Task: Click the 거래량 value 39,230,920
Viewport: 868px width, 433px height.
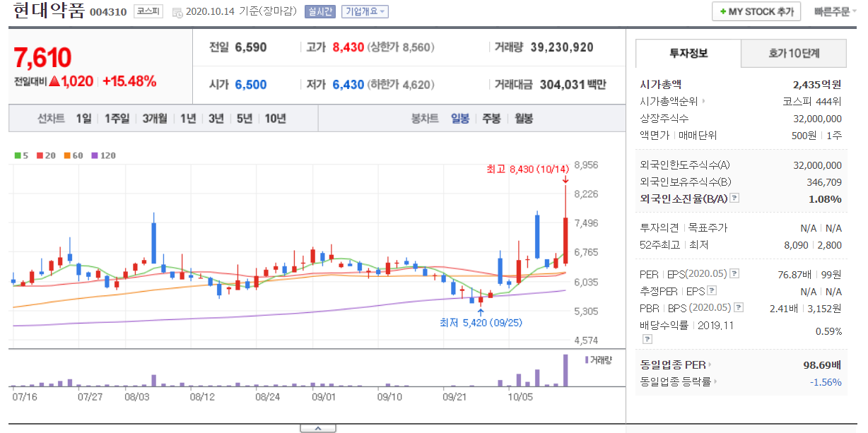Action: [561, 47]
